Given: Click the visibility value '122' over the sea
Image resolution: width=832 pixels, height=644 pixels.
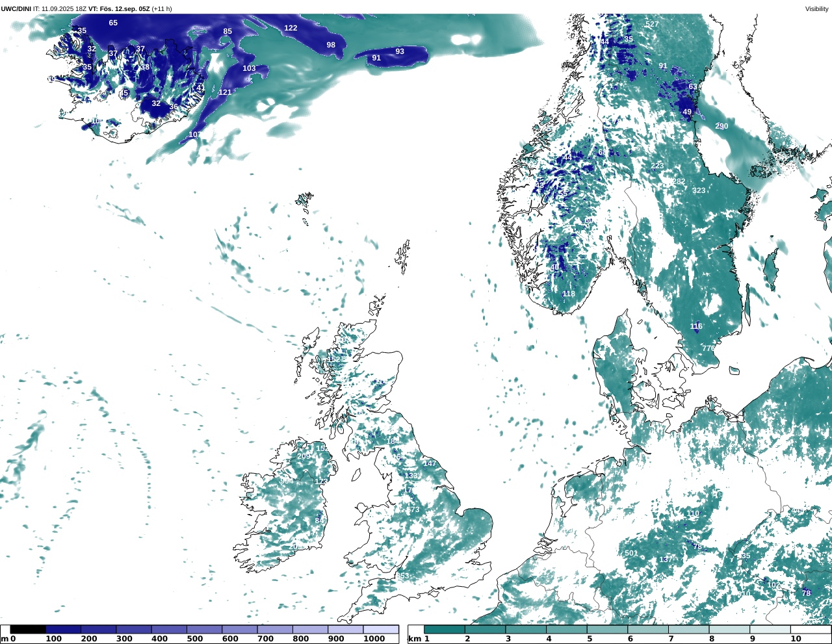Looking at the screenshot, I should [291, 28].
